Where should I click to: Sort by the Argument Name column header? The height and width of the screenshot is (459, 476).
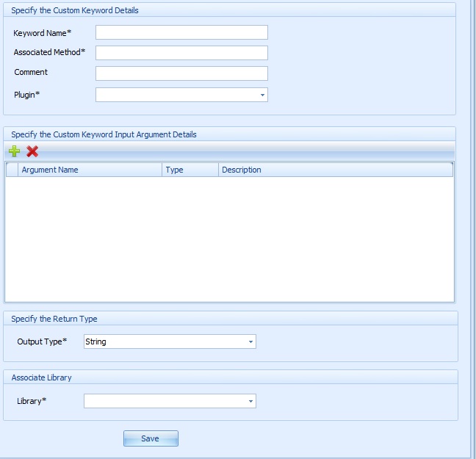pos(90,170)
